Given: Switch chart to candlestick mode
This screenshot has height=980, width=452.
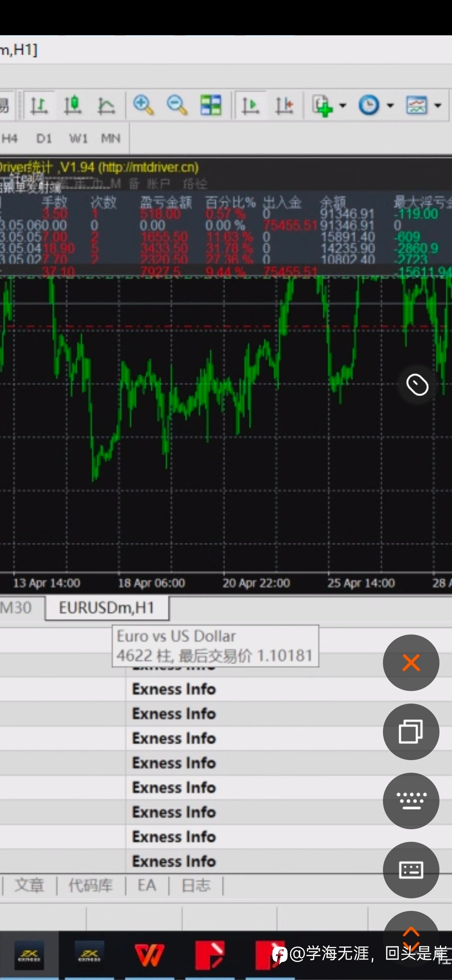Looking at the screenshot, I should tap(72, 105).
